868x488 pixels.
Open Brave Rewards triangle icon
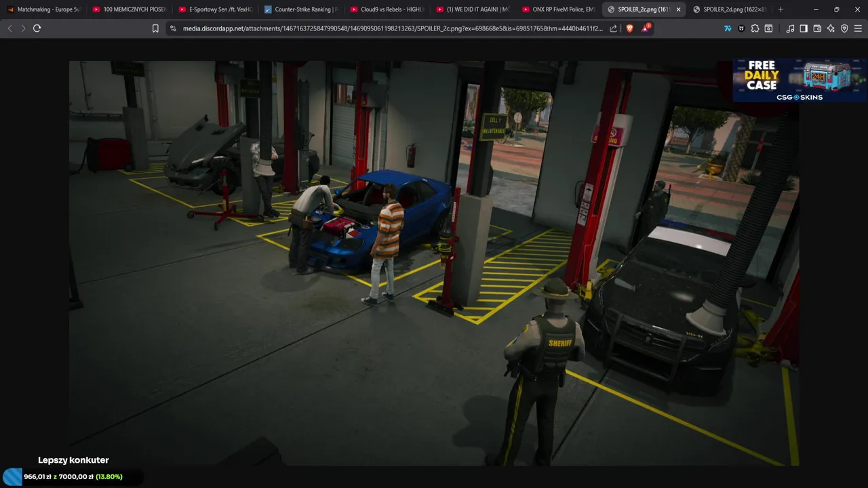click(646, 28)
